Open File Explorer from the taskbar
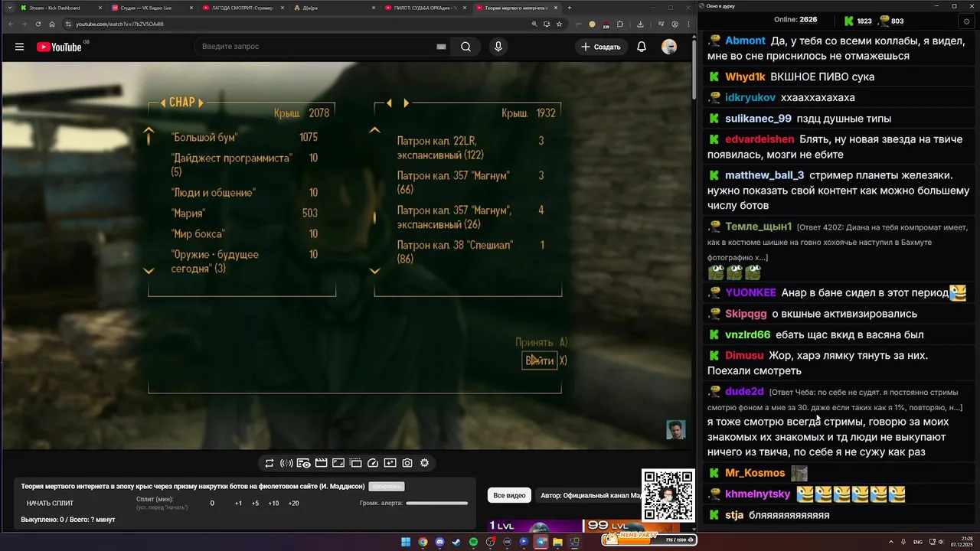 557,542
